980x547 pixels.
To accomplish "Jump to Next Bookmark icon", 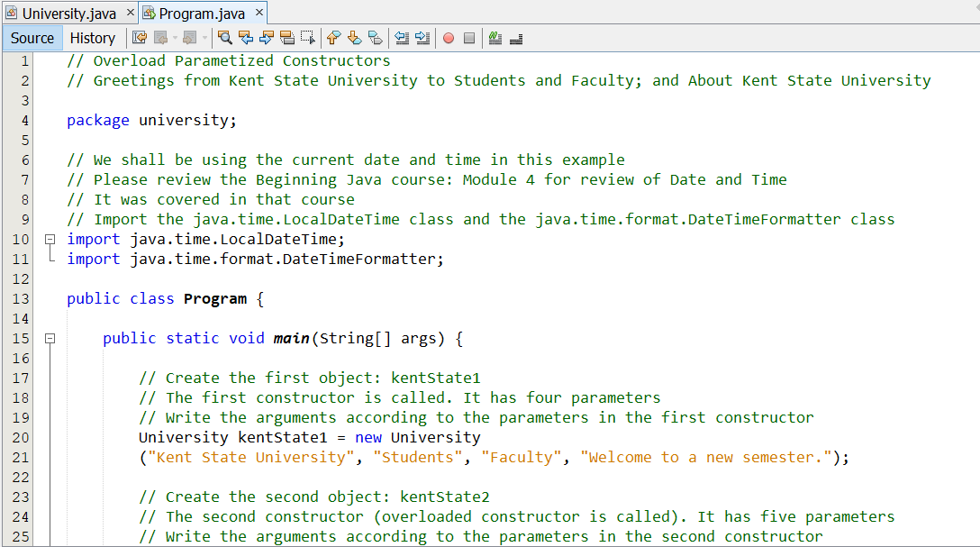I will coord(354,38).
